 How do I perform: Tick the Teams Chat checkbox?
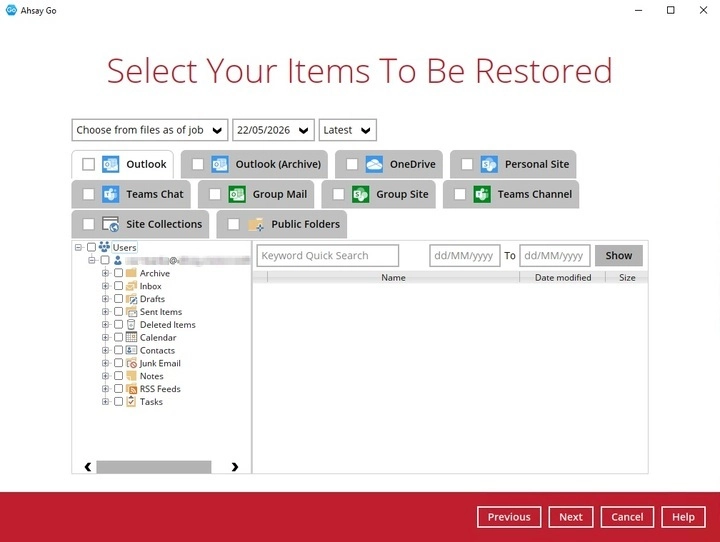(89, 194)
